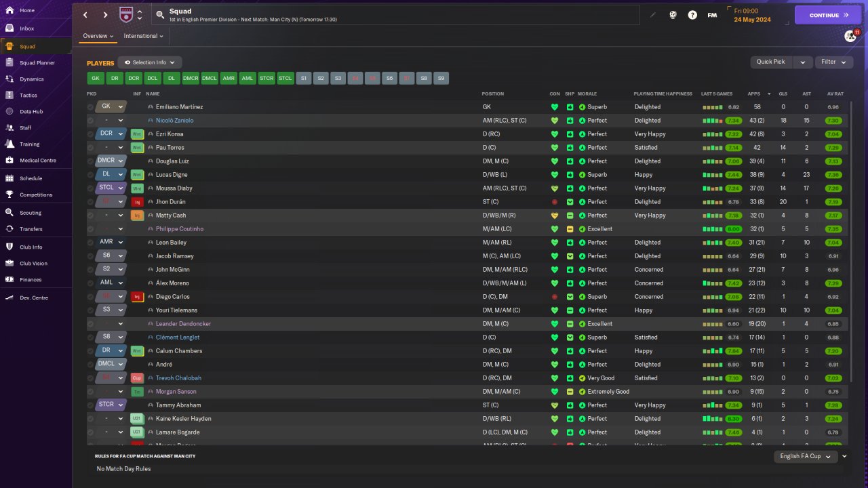Select the GK position pill in the lineup bar

coord(96,79)
